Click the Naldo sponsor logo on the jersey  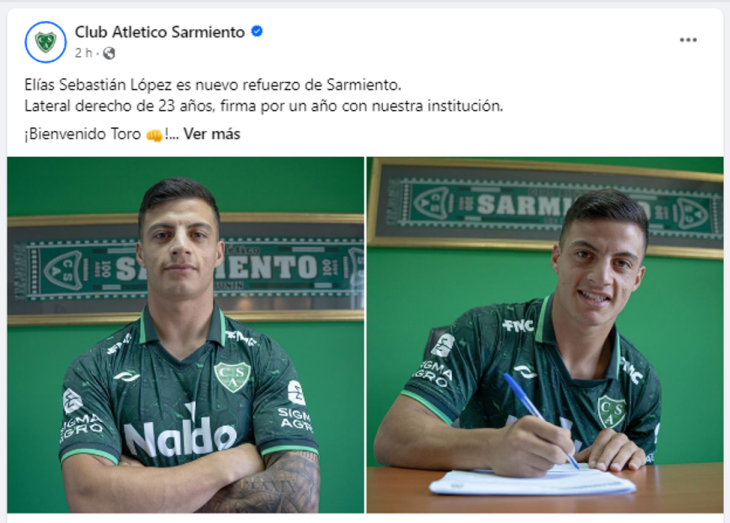point(180,437)
